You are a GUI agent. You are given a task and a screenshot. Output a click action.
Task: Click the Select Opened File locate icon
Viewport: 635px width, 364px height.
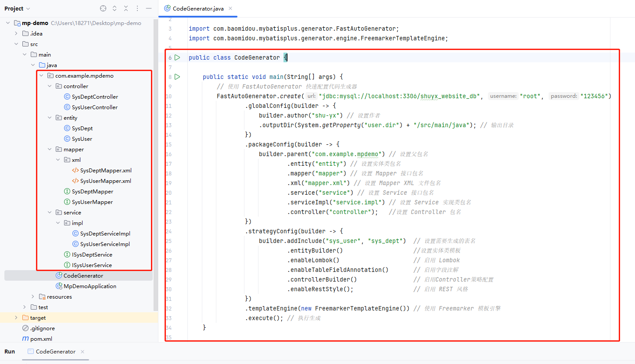point(103,8)
